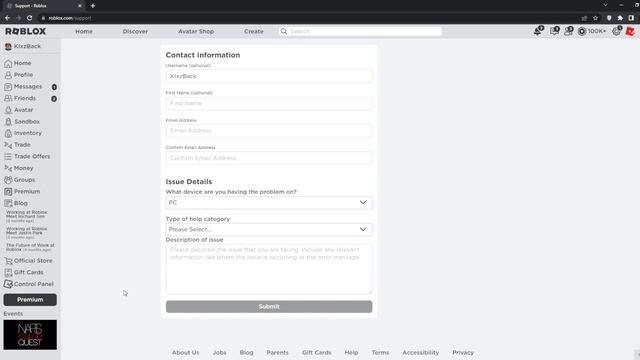The image size is (640, 360).
Task: Click the Submit button
Action: pos(269,307)
